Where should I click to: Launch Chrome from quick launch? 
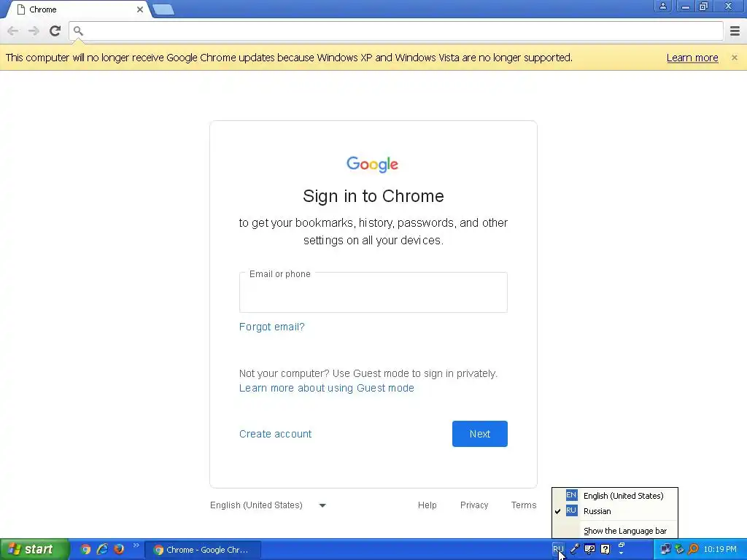85,550
